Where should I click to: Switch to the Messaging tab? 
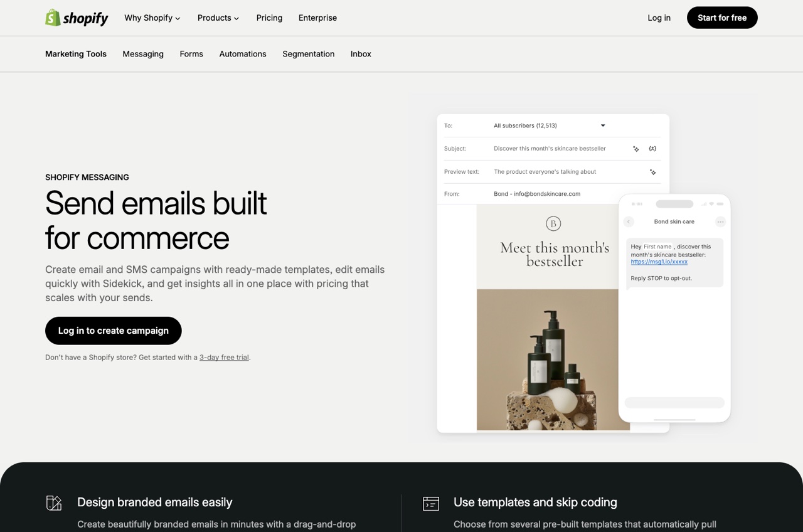(x=143, y=54)
